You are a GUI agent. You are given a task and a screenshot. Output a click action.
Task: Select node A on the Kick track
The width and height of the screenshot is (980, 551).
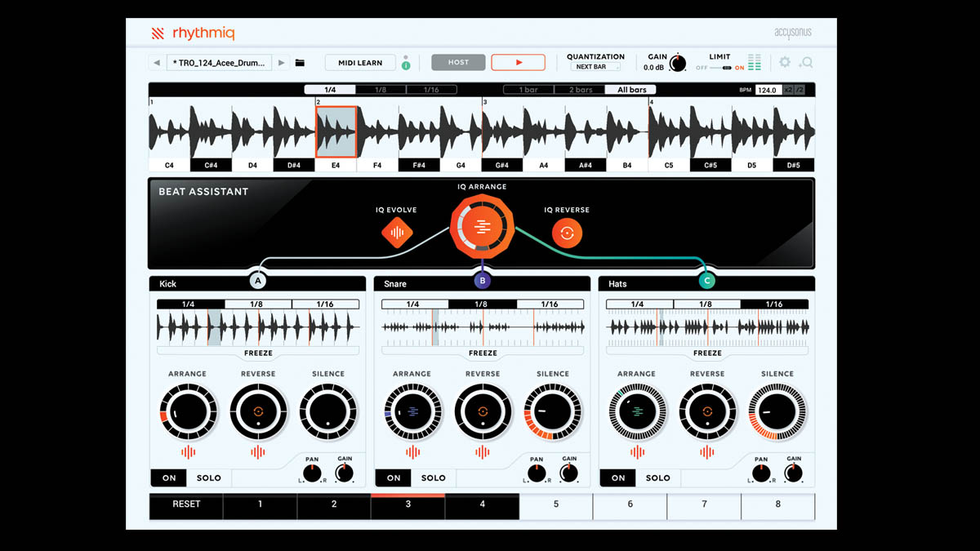[x=258, y=280]
